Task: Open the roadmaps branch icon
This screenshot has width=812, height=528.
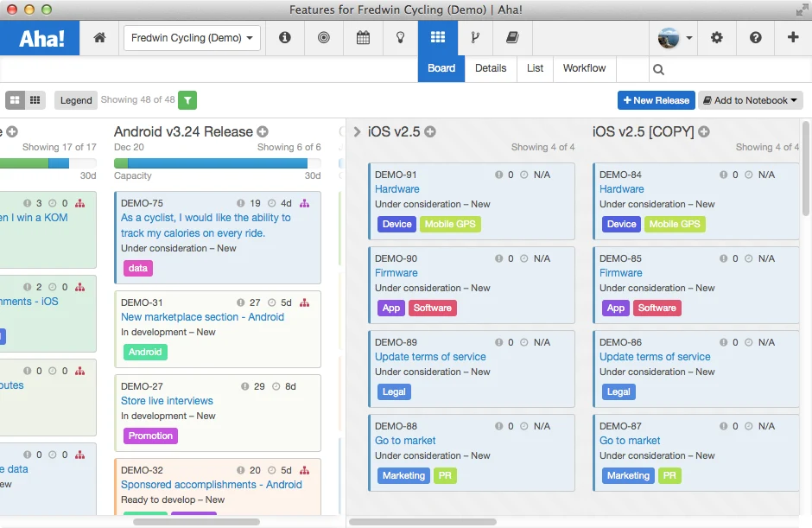Action: [x=475, y=37]
